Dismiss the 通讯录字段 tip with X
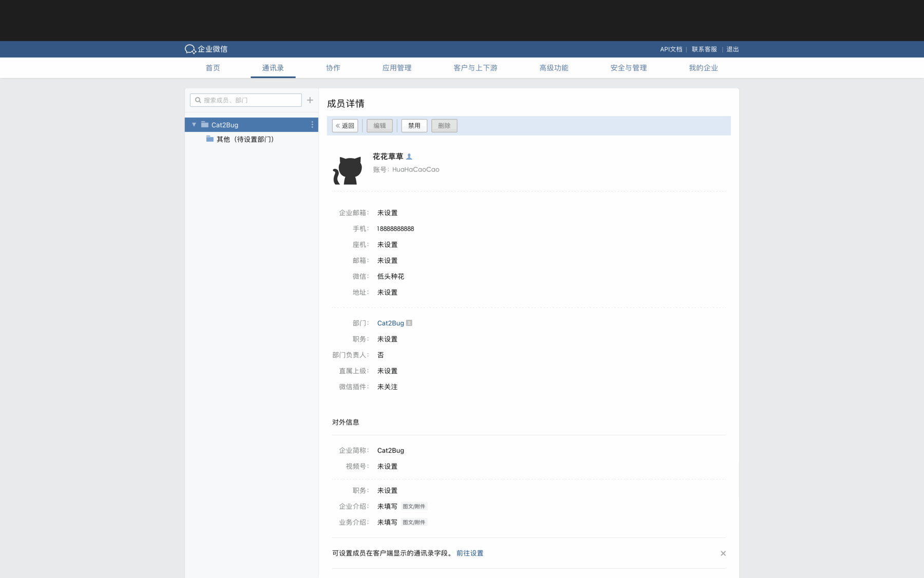Image resolution: width=924 pixels, height=578 pixels. pos(723,553)
